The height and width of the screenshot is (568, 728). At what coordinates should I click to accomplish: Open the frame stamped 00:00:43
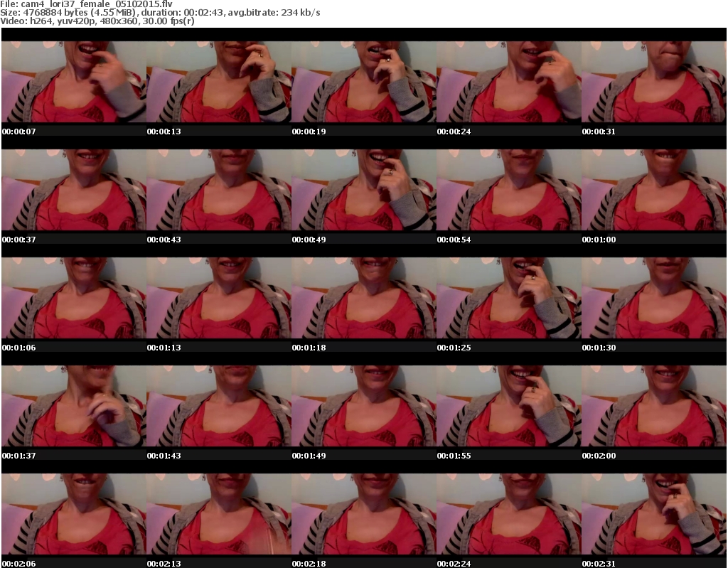pyautogui.click(x=219, y=190)
